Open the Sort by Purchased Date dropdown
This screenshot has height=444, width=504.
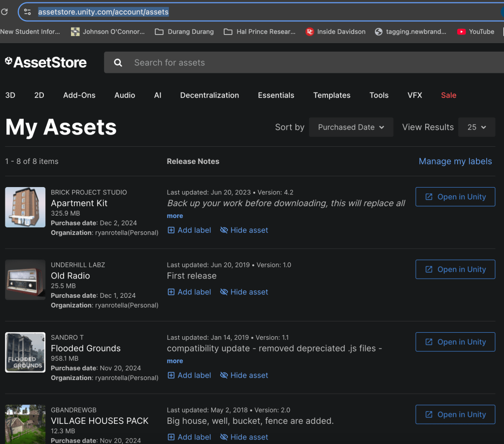[351, 127]
